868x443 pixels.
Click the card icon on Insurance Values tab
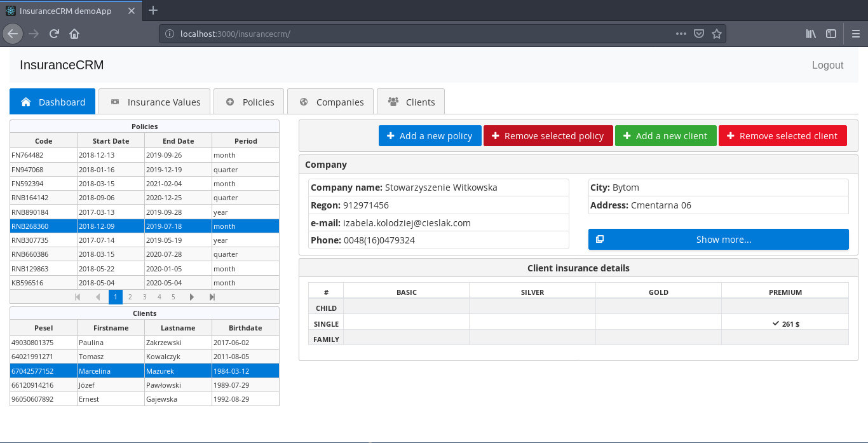tap(115, 101)
